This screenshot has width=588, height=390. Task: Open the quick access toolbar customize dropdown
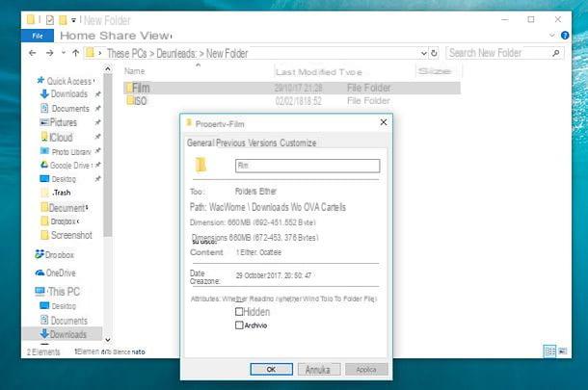73,20
